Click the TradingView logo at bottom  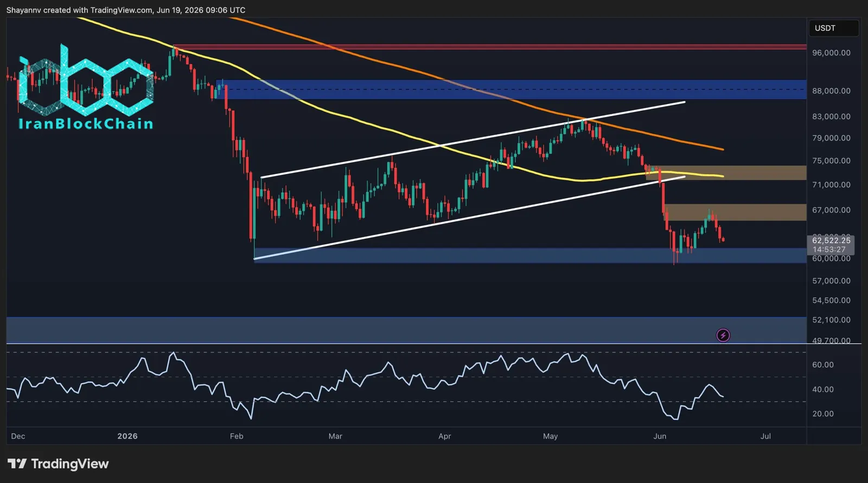coord(58,464)
